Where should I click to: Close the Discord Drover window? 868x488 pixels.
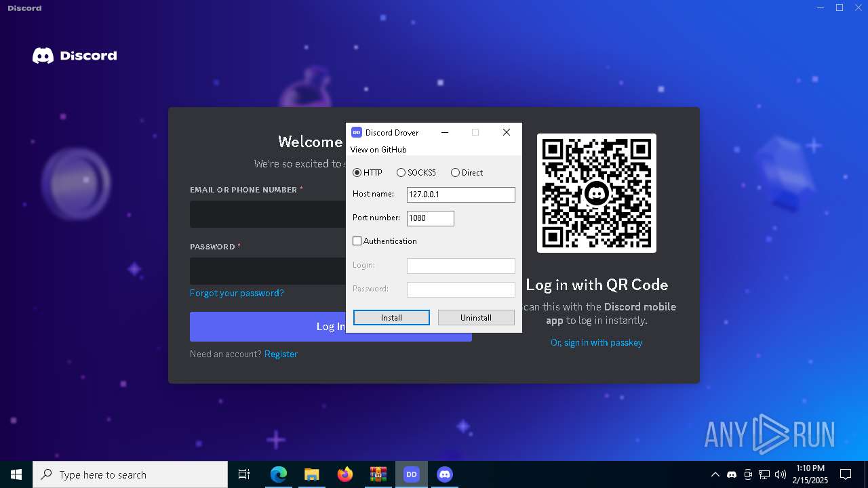506,133
